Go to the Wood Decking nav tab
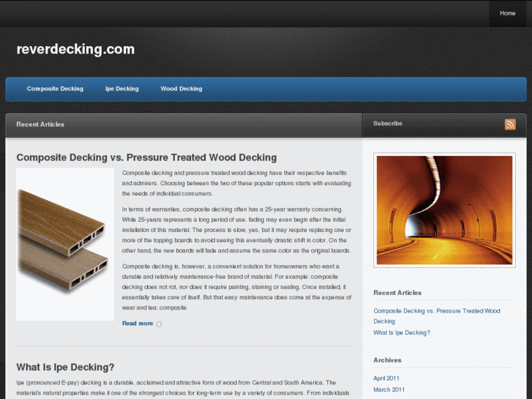532x399 pixels. tap(181, 89)
